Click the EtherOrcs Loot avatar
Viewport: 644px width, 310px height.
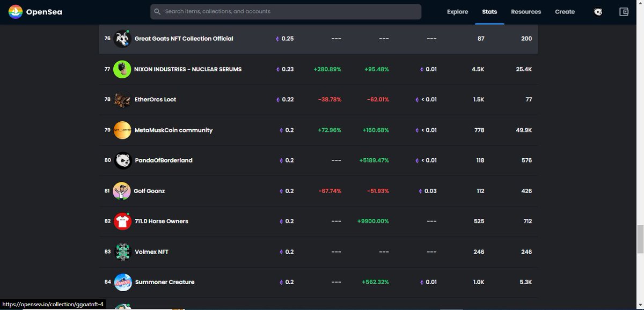[x=122, y=100]
